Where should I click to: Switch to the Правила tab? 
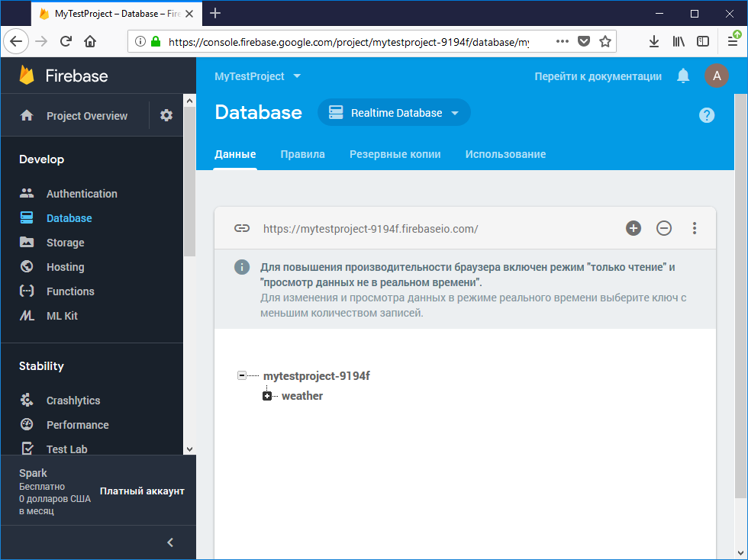[x=302, y=154]
